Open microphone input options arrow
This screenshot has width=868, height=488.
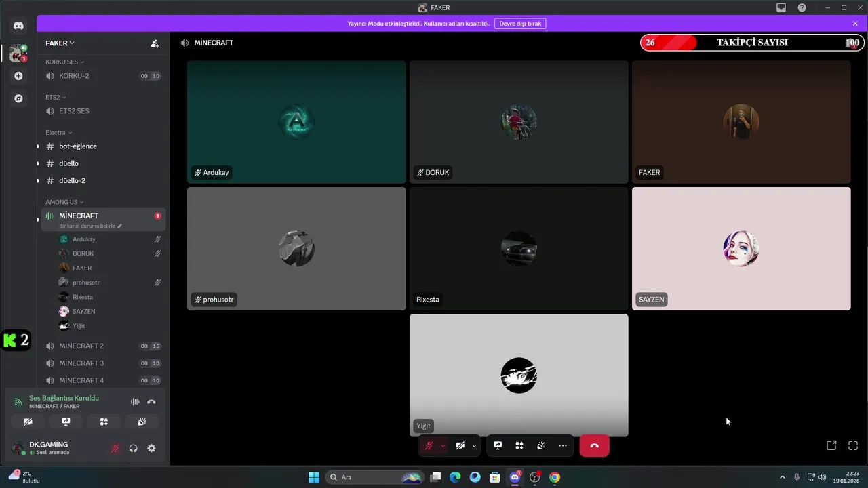[x=443, y=445]
